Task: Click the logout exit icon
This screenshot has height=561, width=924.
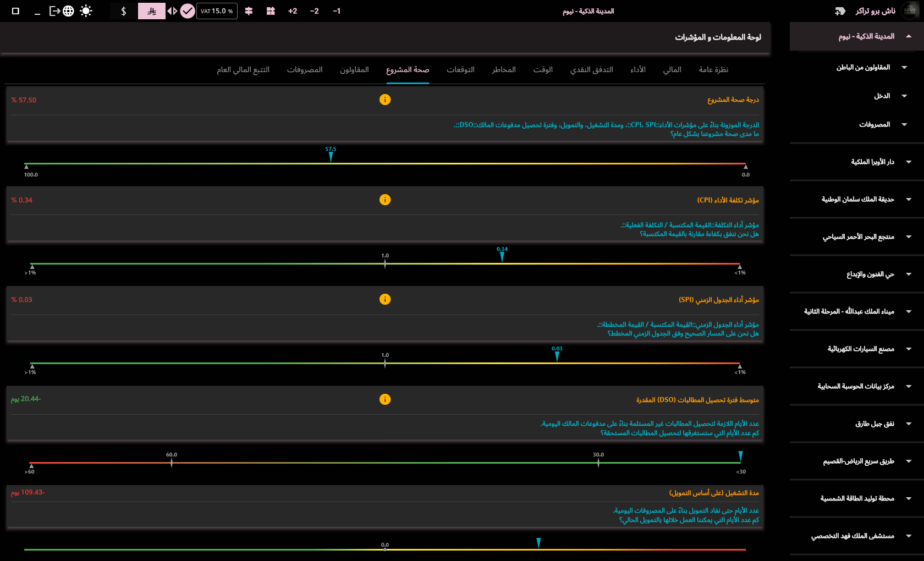Action: click(54, 11)
